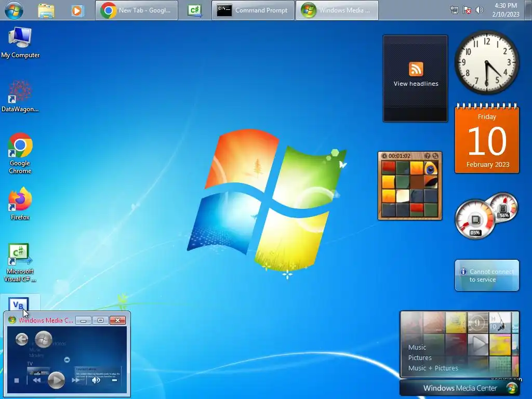This screenshot has width=532, height=399.
Task: Click the Media Center title bar icon
Action: point(12,320)
